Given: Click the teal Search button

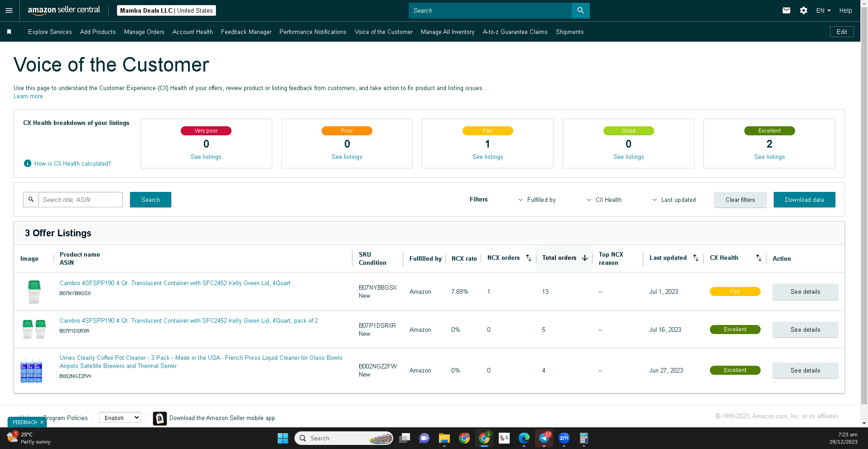Looking at the screenshot, I should coord(150,200).
